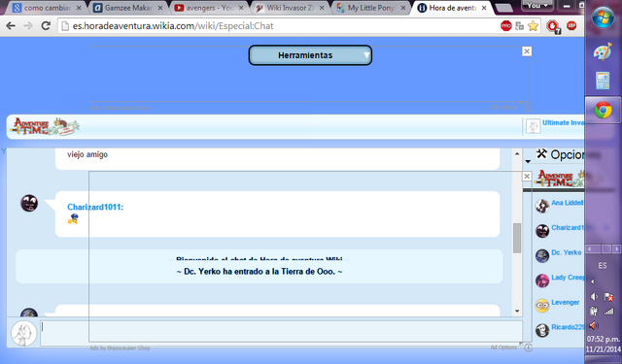The image size is (622, 364).
Task: Open the Windows Start orb
Action: [603, 17]
